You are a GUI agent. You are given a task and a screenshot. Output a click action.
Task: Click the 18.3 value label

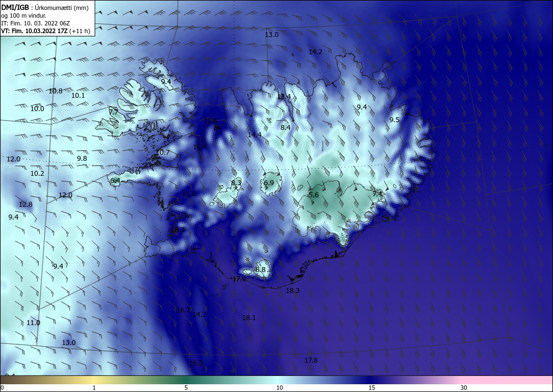[x=293, y=291]
